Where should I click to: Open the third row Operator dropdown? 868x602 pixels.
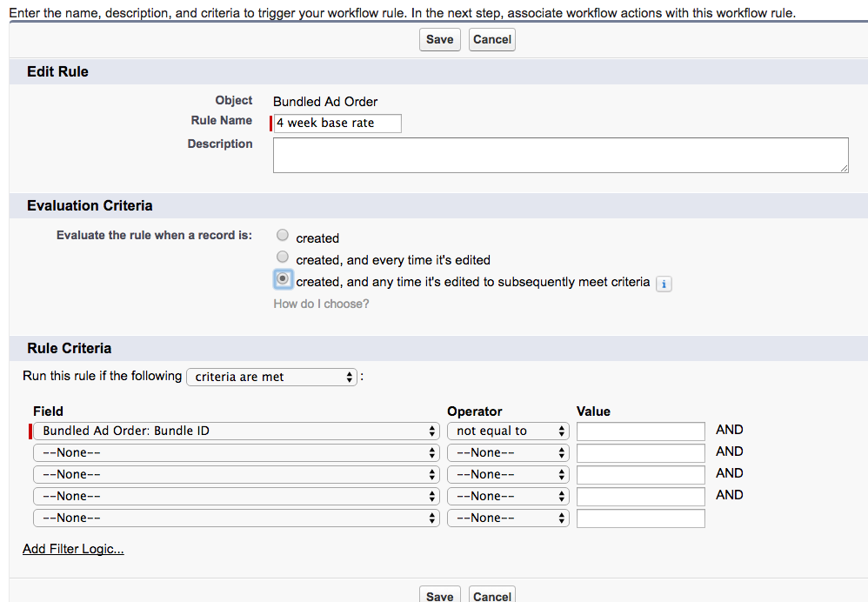(x=507, y=475)
